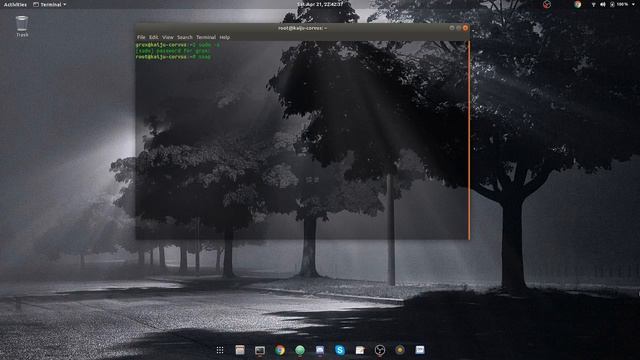
Task: Select the Trash icon on the desktop
Action: pos(22,26)
